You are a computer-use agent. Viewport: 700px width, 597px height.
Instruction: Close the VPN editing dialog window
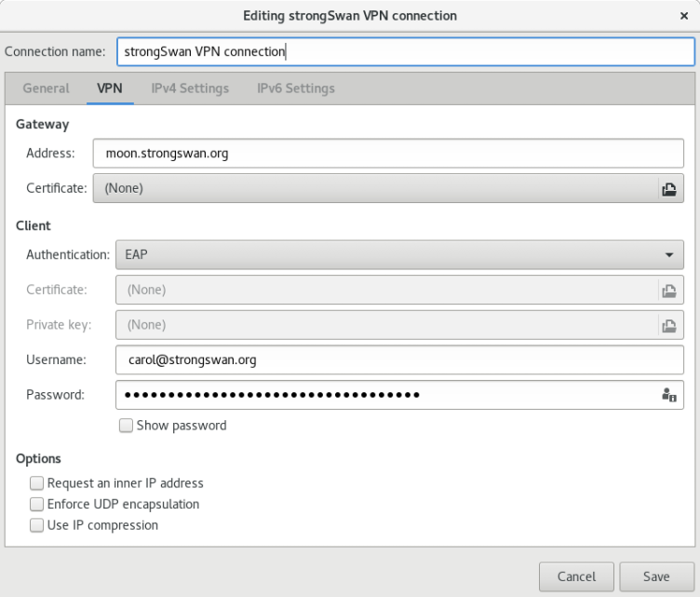pos(684,16)
